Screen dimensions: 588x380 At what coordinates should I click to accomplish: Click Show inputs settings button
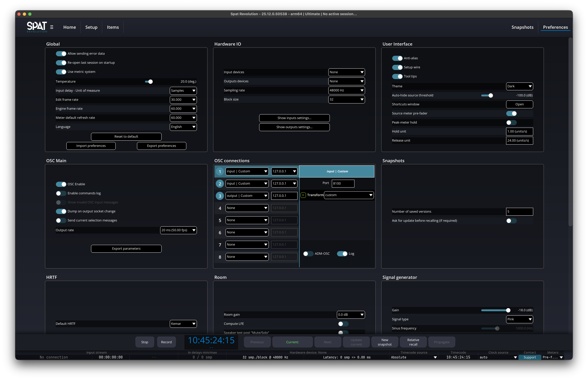294,118
